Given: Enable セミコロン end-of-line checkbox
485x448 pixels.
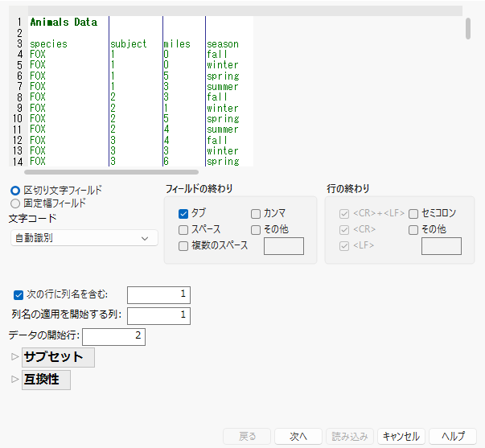Looking at the screenshot, I should click(413, 213).
